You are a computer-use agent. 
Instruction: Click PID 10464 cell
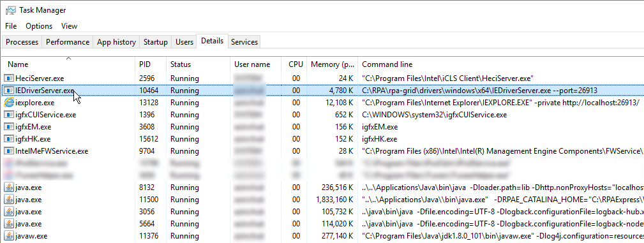pyautogui.click(x=149, y=91)
